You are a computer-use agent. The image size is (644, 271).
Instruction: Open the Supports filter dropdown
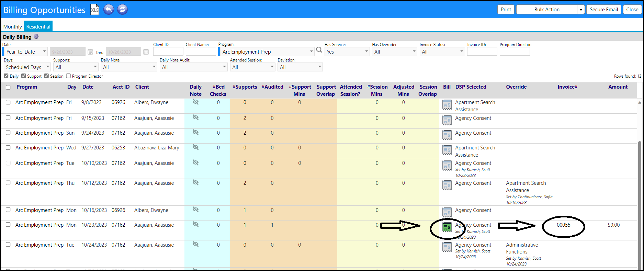[76, 67]
